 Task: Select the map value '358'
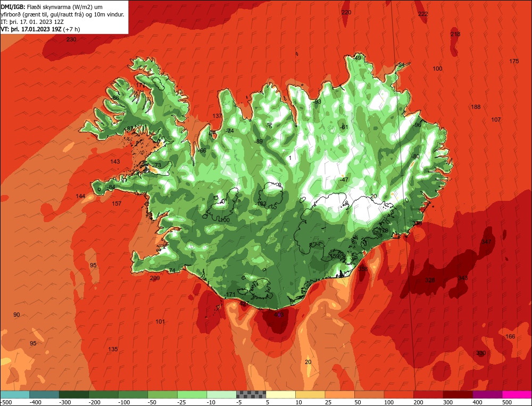click(363, 269)
